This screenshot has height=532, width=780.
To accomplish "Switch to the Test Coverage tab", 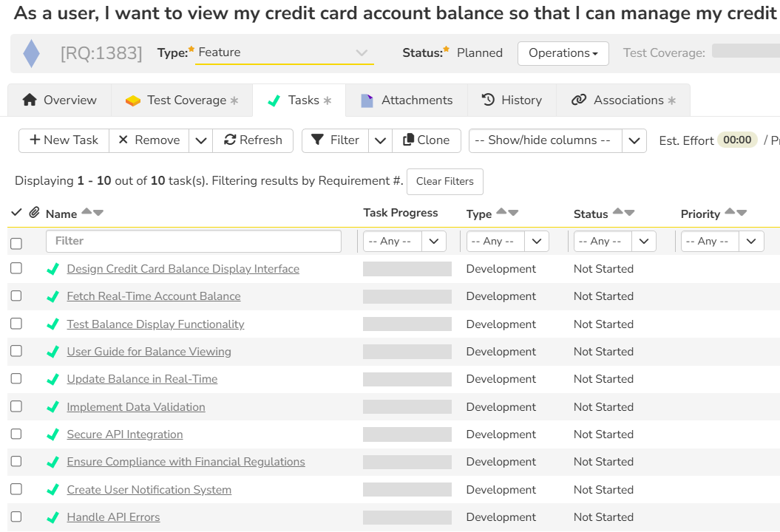I will coord(182,100).
